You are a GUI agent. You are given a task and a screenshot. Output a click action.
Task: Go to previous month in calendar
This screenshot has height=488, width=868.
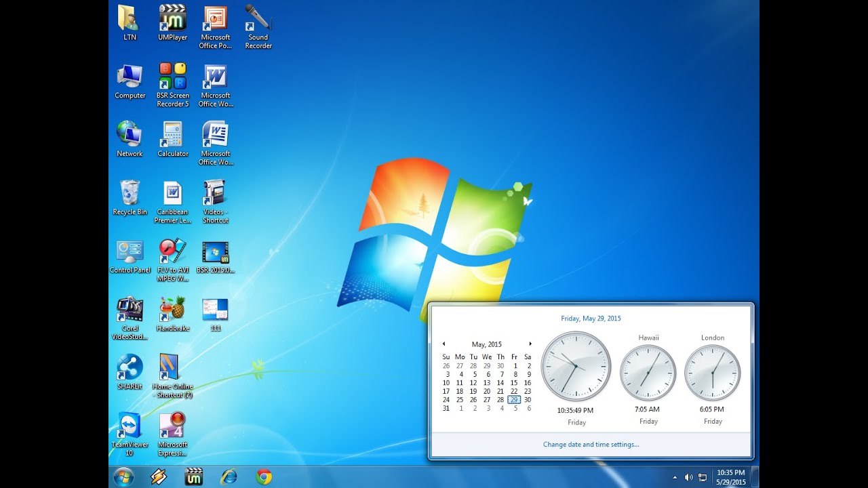[443, 344]
